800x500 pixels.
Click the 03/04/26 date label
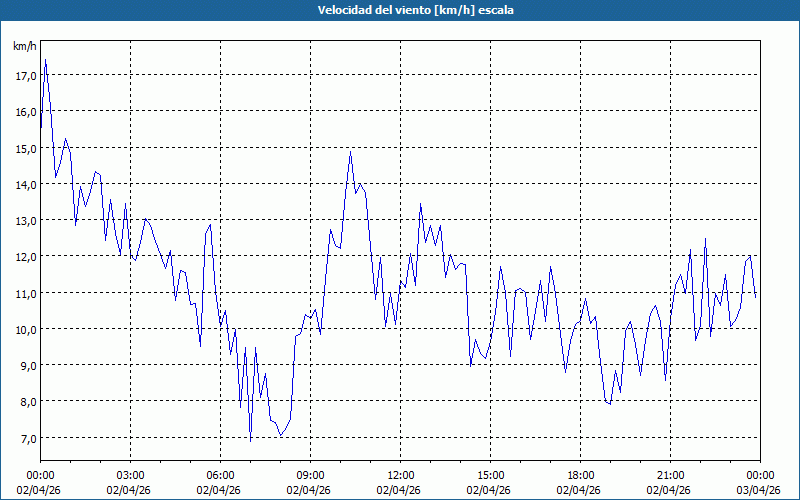[x=759, y=490]
